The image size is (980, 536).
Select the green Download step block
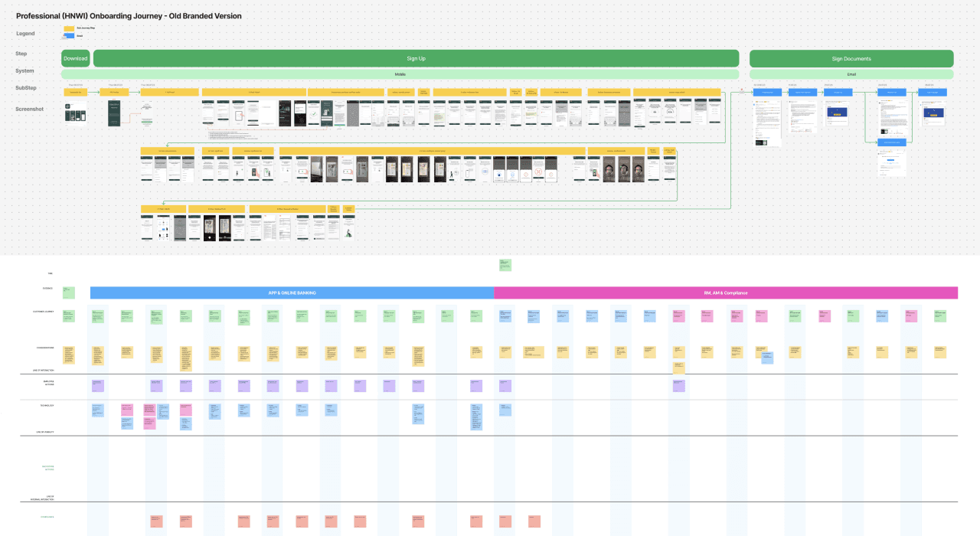pyautogui.click(x=76, y=58)
